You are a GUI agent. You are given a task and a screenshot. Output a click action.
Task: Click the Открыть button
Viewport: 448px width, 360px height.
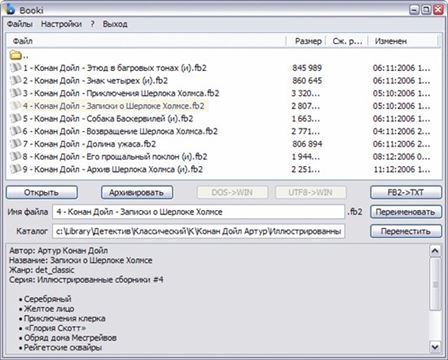(x=42, y=192)
